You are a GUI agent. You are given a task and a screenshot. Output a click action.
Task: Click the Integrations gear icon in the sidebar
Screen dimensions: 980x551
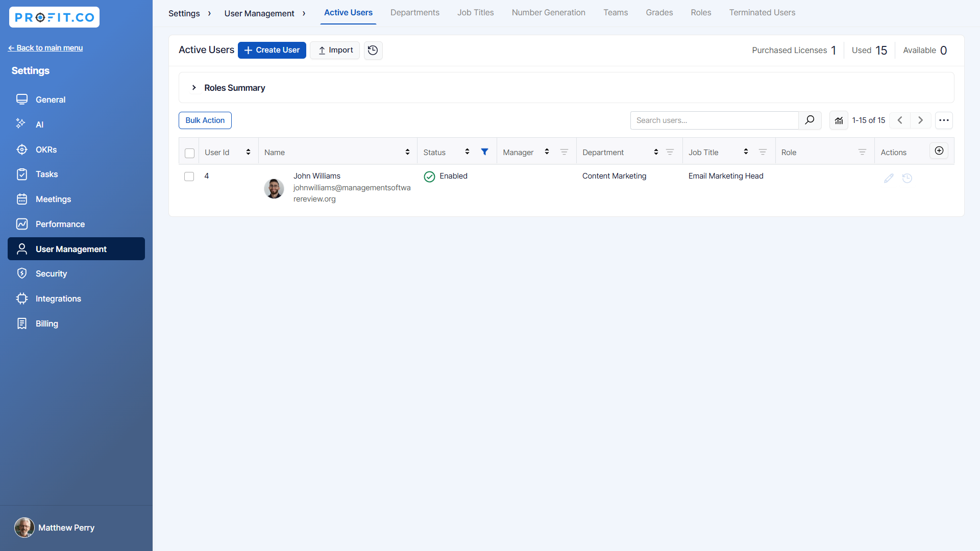tap(22, 298)
